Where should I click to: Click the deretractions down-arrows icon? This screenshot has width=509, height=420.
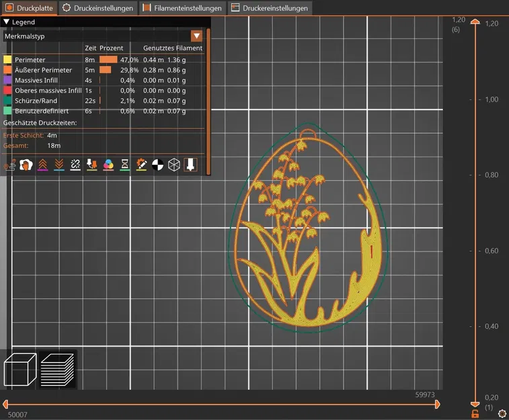pyautogui.click(x=58, y=165)
